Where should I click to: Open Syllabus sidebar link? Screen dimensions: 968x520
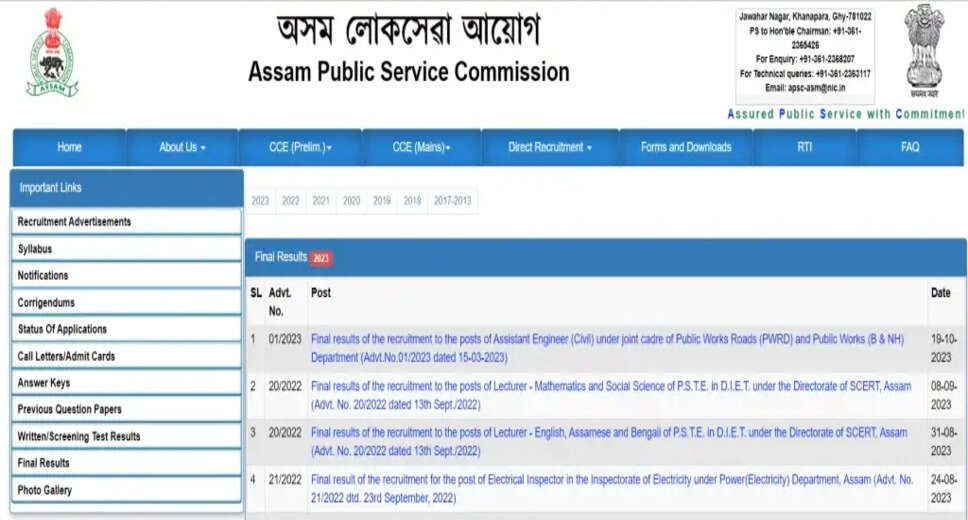(x=127, y=249)
